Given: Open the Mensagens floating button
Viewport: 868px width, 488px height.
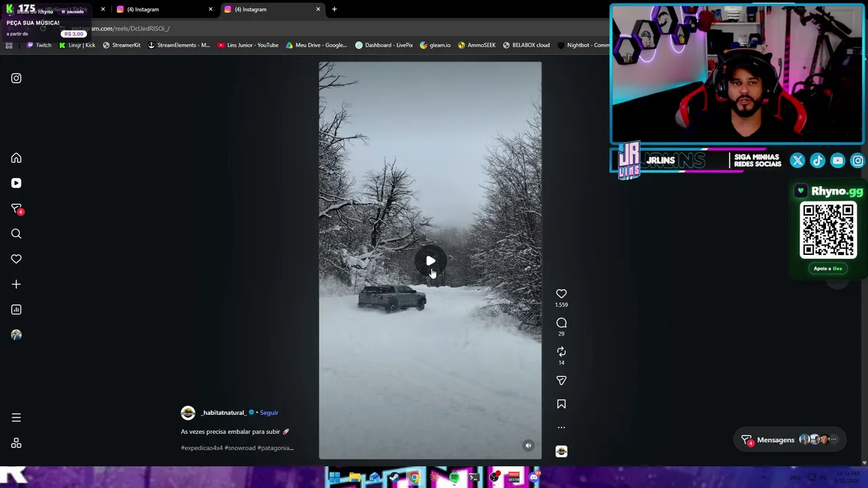Looking at the screenshot, I should click(x=790, y=440).
